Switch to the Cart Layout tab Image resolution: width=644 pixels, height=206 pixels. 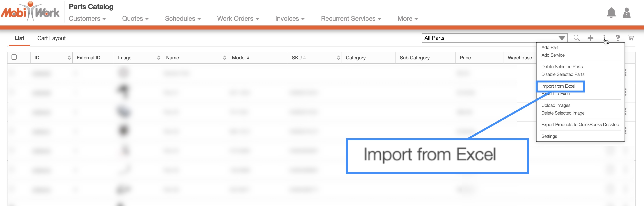51,38
